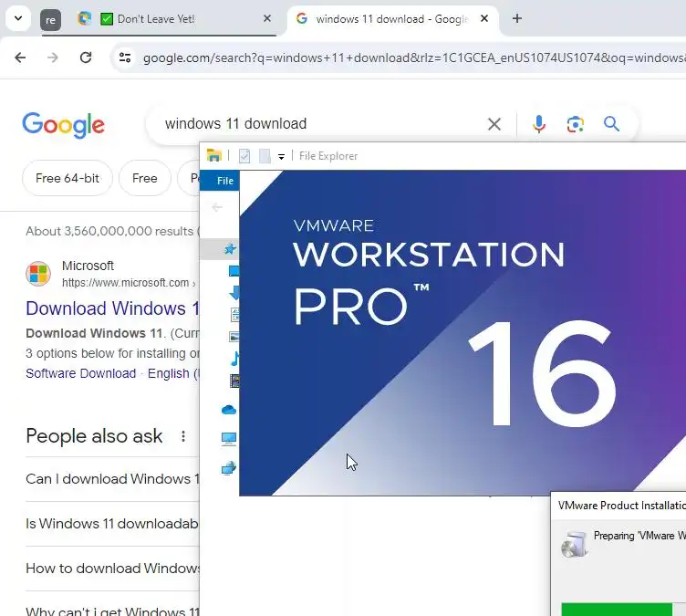
Task: Reload the Google search page
Action: point(86,57)
